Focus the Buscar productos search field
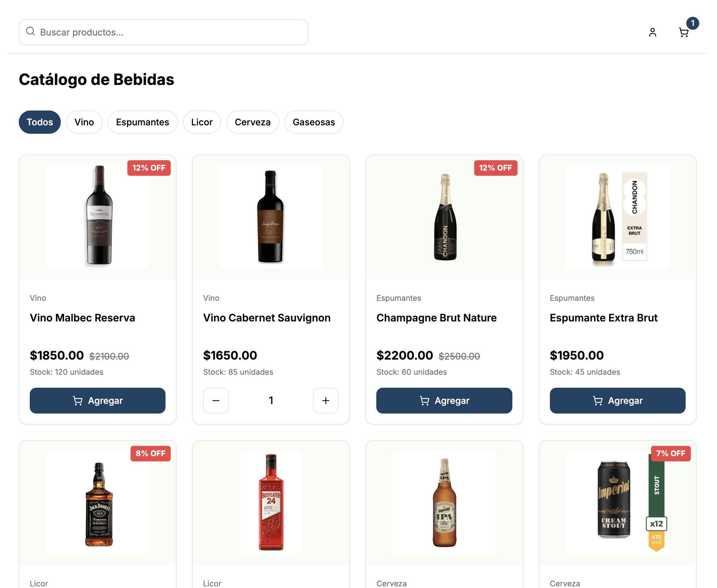The height and width of the screenshot is (588, 717). 163,32
